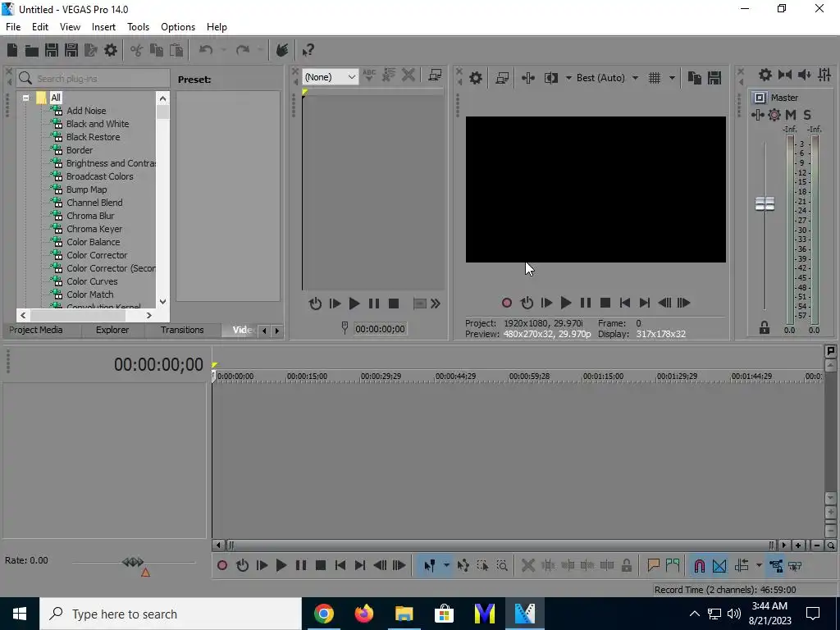Select the zoom edit tool
The height and width of the screenshot is (630, 840).
point(502,566)
